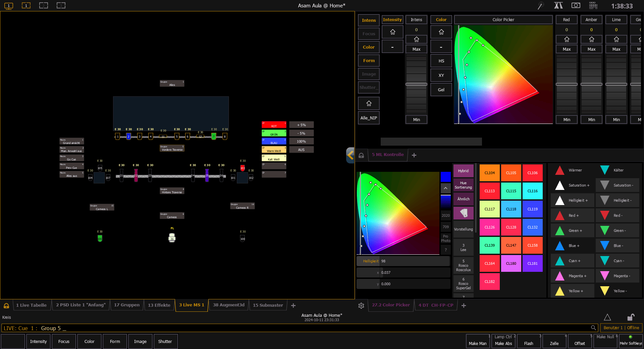This screenshot has width=644, height=349.
Task: Click the warning triangle at bottom right
Action: (608, 317)
